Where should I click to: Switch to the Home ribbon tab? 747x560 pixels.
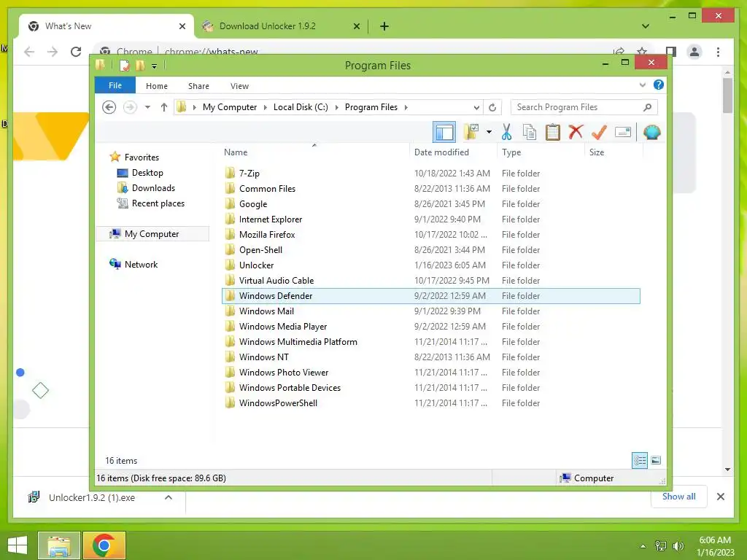coord(157,86)
